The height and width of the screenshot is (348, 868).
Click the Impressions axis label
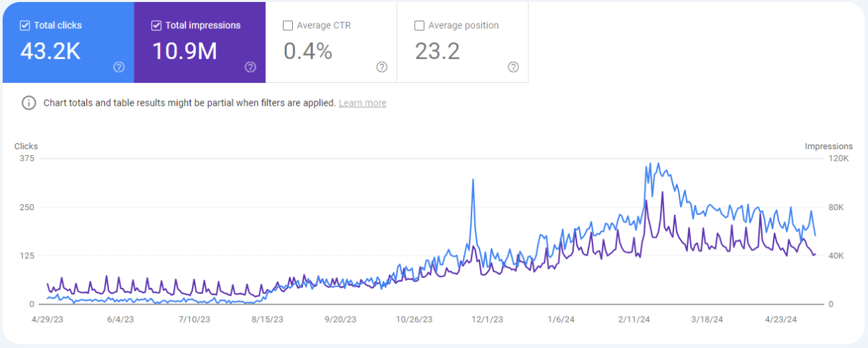[829, 146]
